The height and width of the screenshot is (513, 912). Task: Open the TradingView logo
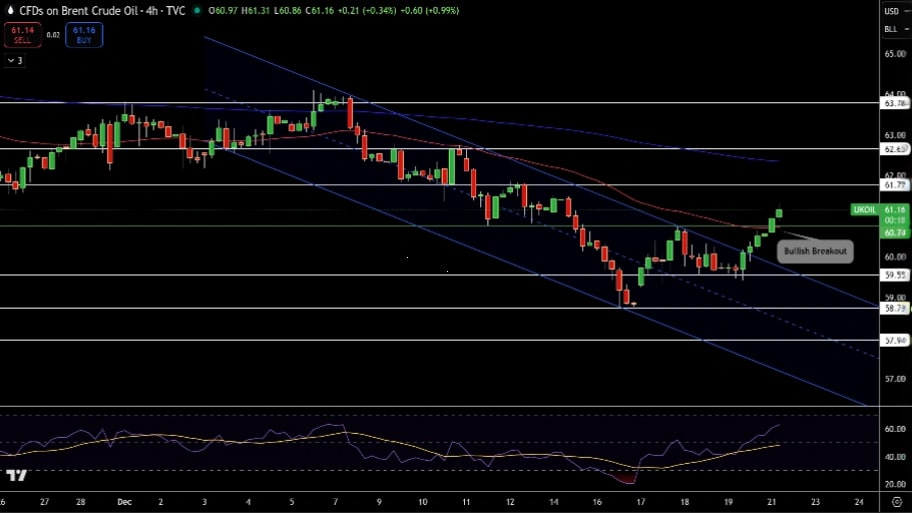[16, 475]
